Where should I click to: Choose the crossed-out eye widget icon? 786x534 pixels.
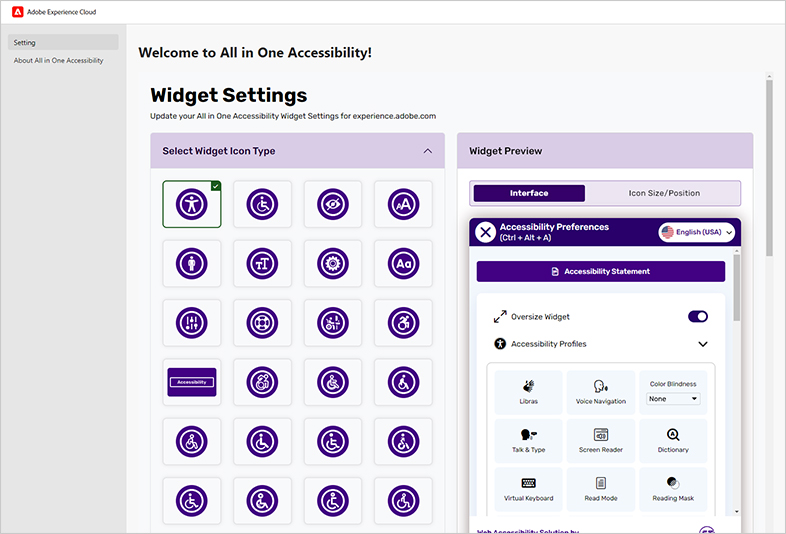[333, 204]
